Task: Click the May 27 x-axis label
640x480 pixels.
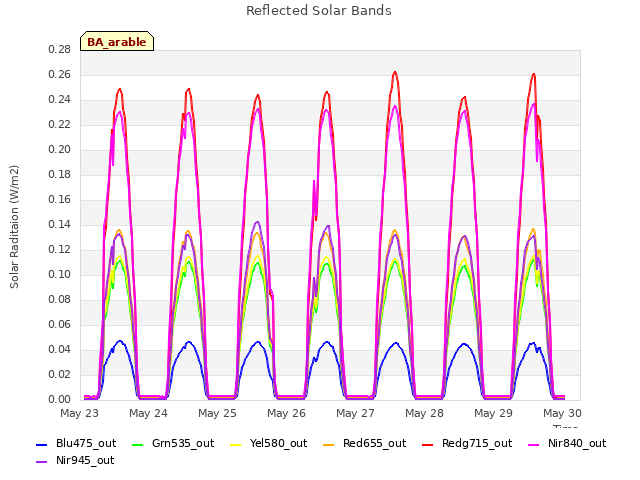Action: 356,413
